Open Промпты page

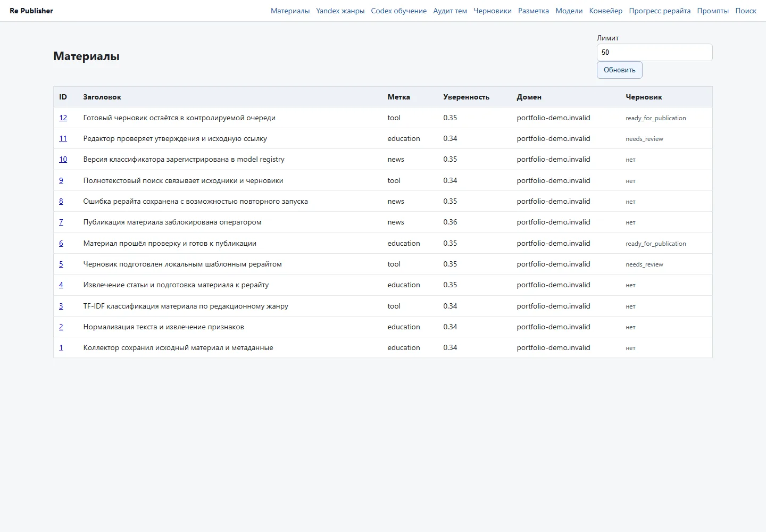713,11
